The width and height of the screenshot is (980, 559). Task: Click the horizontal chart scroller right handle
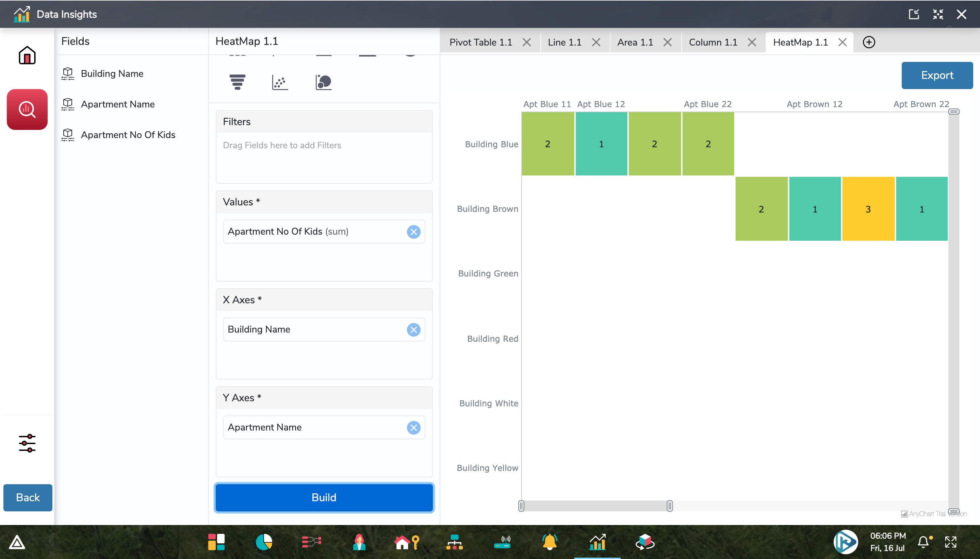pos(669,506)
